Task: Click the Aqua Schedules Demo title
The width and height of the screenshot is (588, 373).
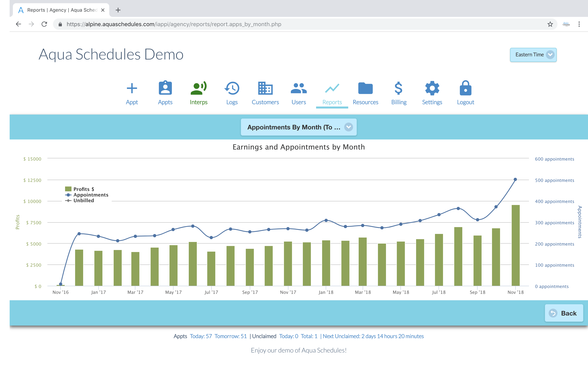Action: tap(111, 54)
